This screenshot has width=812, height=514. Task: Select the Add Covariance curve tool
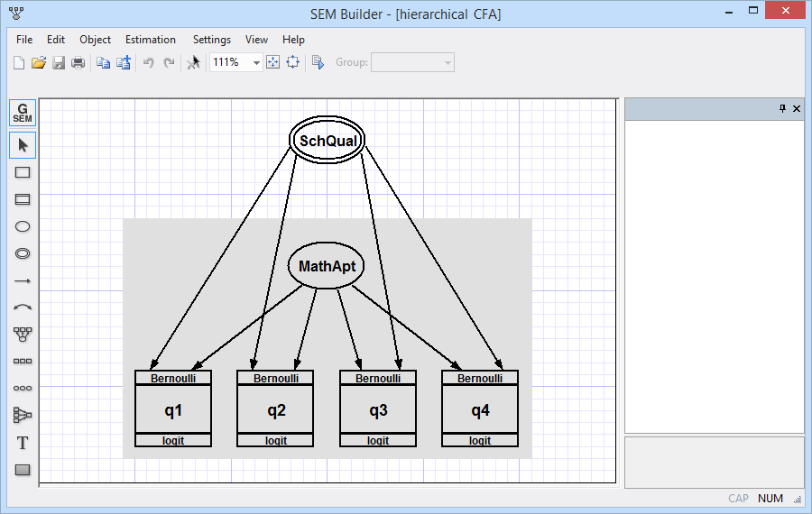pyautogui.click(x=23, y=307)
